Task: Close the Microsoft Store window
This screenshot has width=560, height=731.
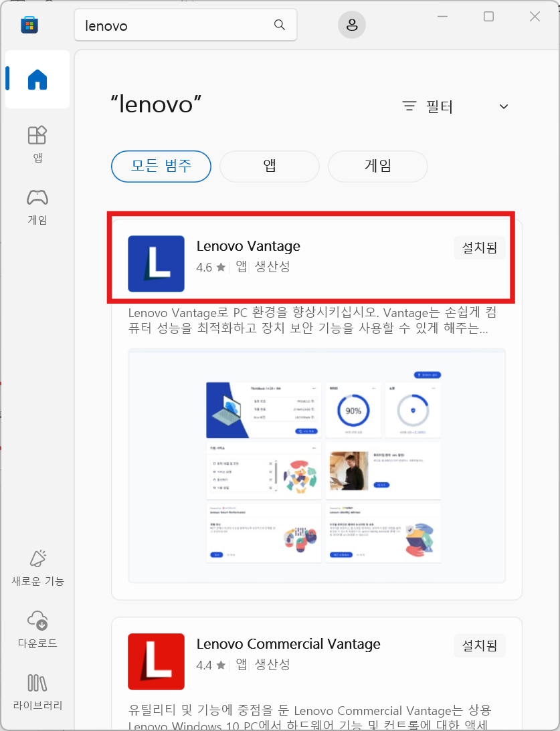Action: coord(535,17)
